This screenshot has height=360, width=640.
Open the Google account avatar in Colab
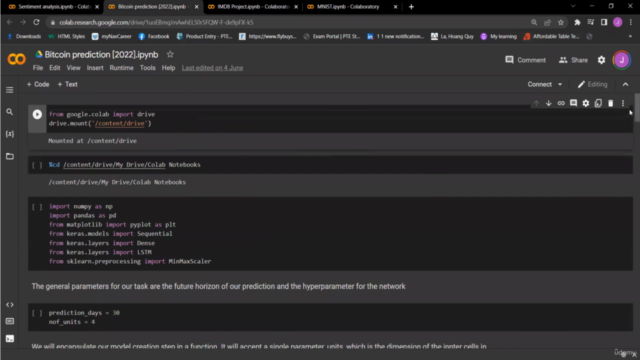click(x=622, y=60)
